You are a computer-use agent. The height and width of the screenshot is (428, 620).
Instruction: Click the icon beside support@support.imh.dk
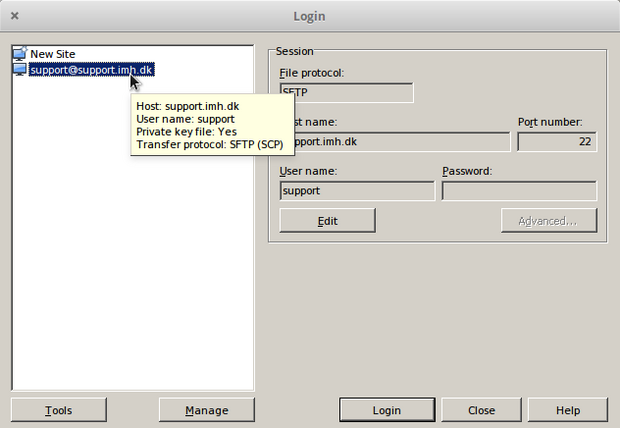[20, 70]
